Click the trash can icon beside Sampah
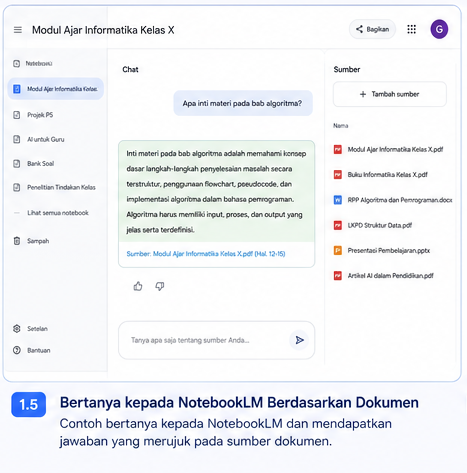 click(17, 241)
